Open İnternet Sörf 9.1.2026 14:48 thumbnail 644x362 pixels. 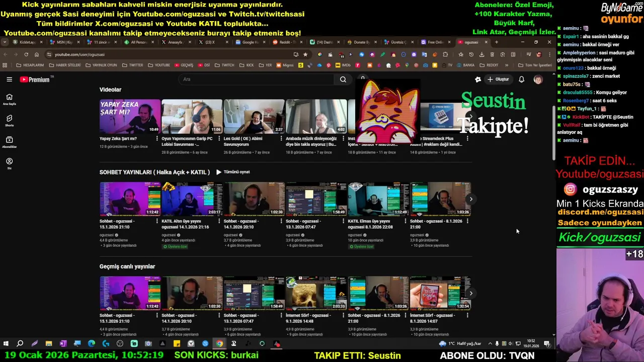316,293
